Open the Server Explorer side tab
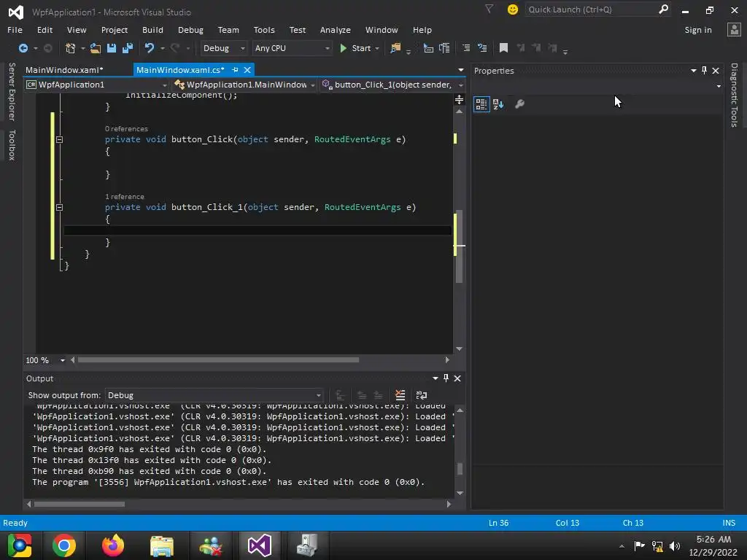This screenshot has height=560, width=747. tap(12, 92)
